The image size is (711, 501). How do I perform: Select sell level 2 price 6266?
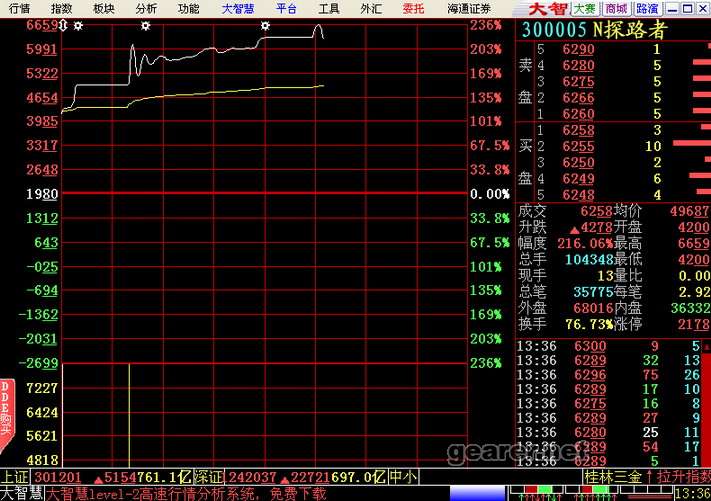(578, 97)
